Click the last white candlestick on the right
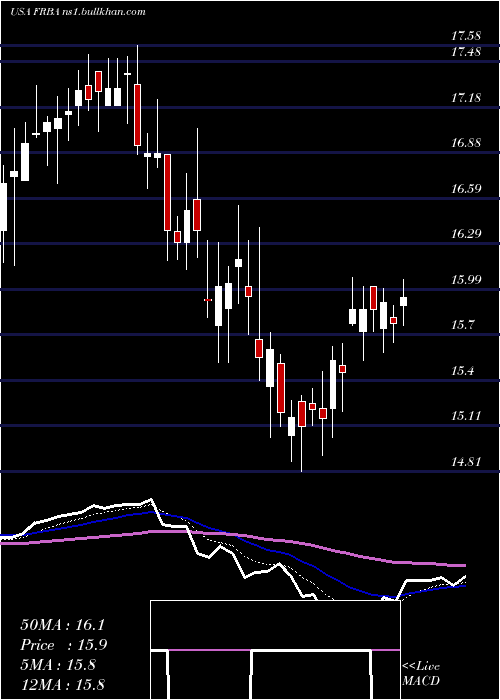This screenshot has width=500, height=700. point(404,301)
